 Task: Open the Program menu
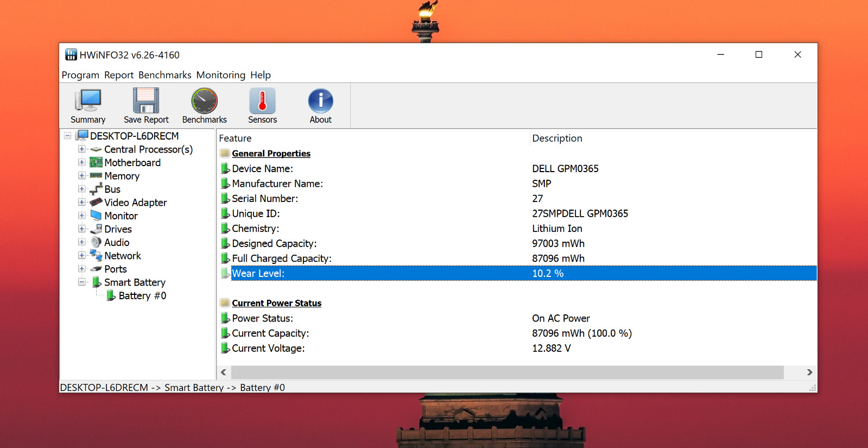80,75
